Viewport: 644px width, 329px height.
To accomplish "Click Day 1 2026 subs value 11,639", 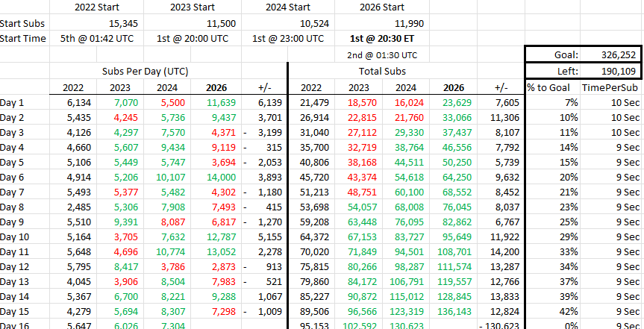I will 216,103.
